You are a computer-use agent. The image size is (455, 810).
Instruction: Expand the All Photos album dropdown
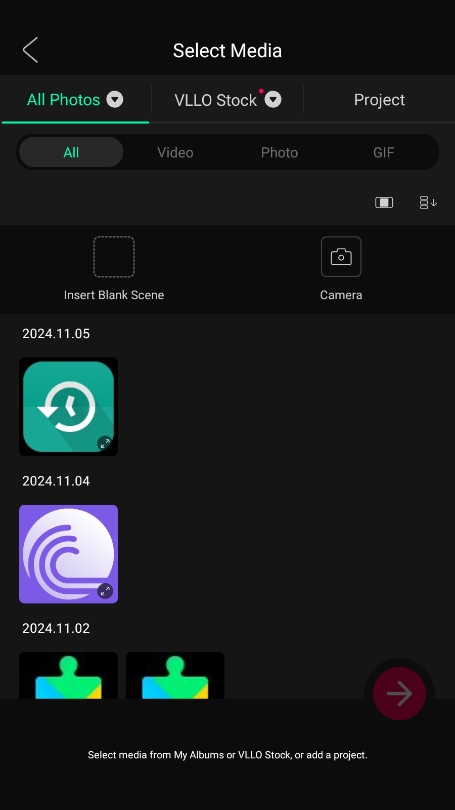point(115,99)
